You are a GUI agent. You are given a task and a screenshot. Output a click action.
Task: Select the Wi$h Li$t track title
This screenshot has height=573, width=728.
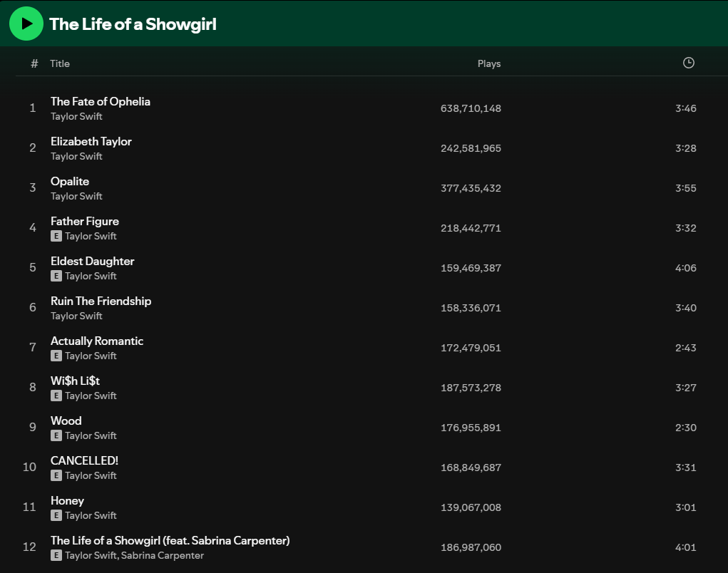pyautogui.click(x=75, y=381)
